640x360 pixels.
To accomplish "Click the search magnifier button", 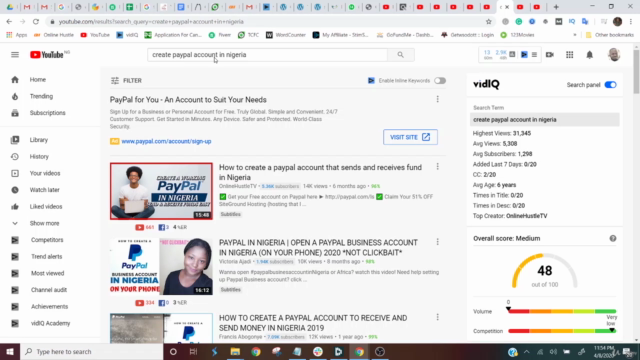I will click(x=400, y=55).
